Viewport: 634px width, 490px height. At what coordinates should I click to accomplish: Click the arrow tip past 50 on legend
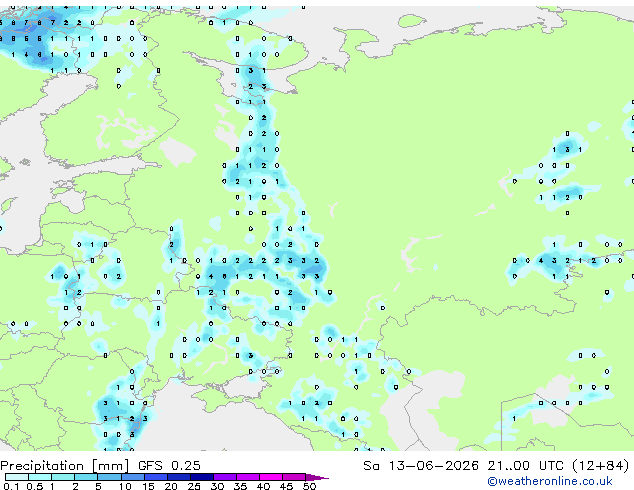pyautogui.click(x=317, y=477)
